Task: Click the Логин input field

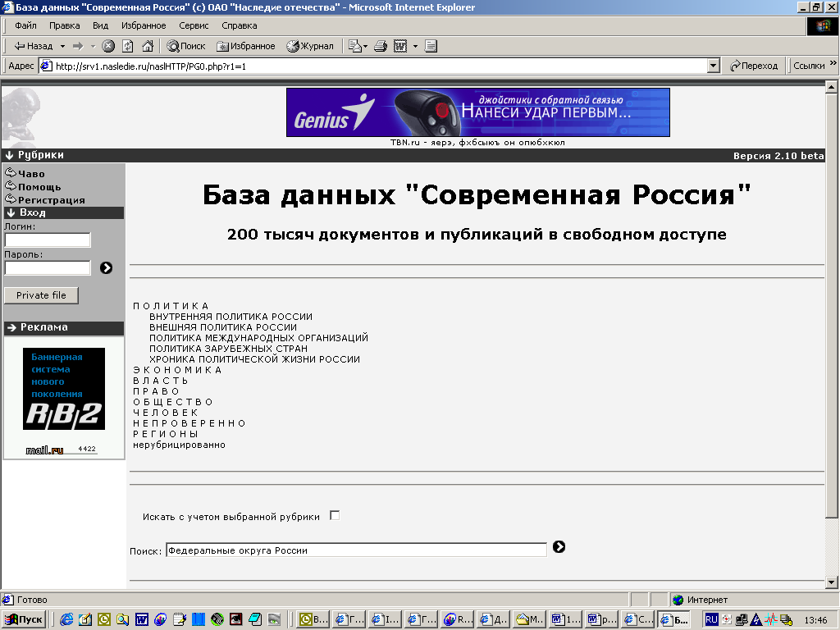Action: point(48,240)
